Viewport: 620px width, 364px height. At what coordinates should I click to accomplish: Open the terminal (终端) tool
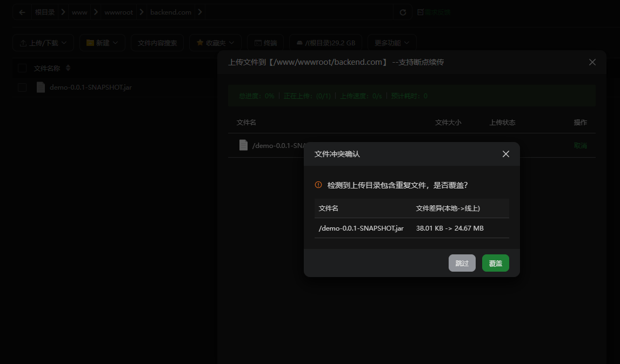pyautogui.click(x=265, y=43)
